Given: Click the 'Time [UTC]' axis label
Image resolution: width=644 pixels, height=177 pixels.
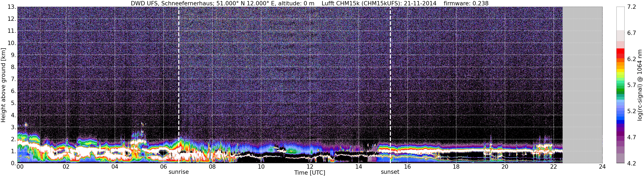Looking at the screenshot, I should pos(310,173).
